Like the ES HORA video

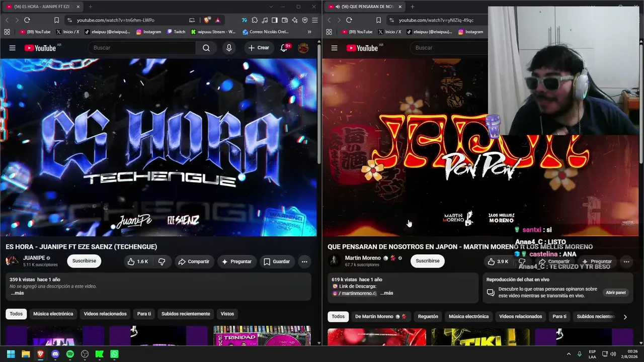point(138,261)
